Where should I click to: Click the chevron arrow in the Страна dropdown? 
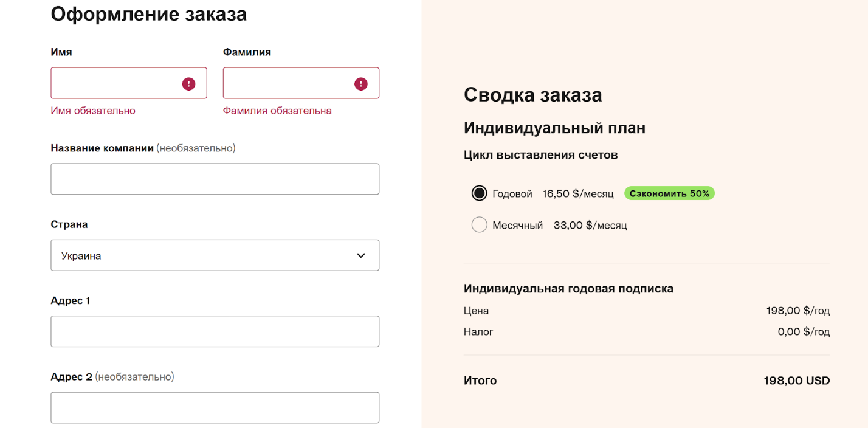361,255
